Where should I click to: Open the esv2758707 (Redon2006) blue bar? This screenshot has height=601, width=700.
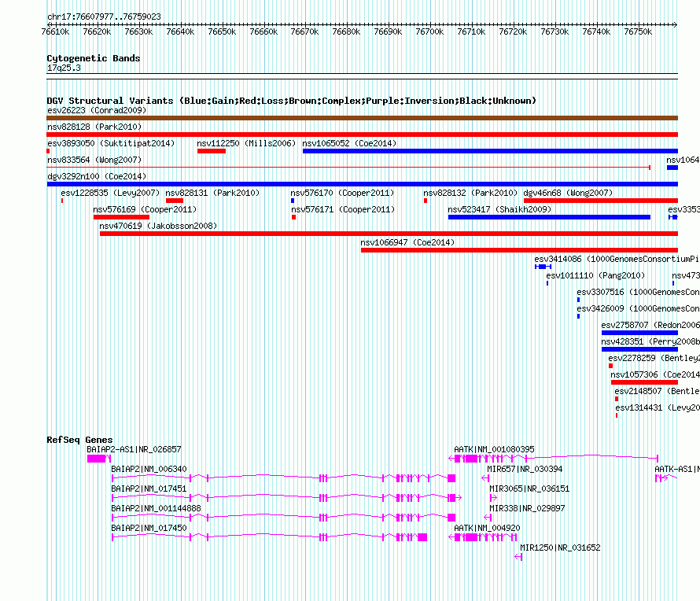pyautogui.click(x=639, y=333)
